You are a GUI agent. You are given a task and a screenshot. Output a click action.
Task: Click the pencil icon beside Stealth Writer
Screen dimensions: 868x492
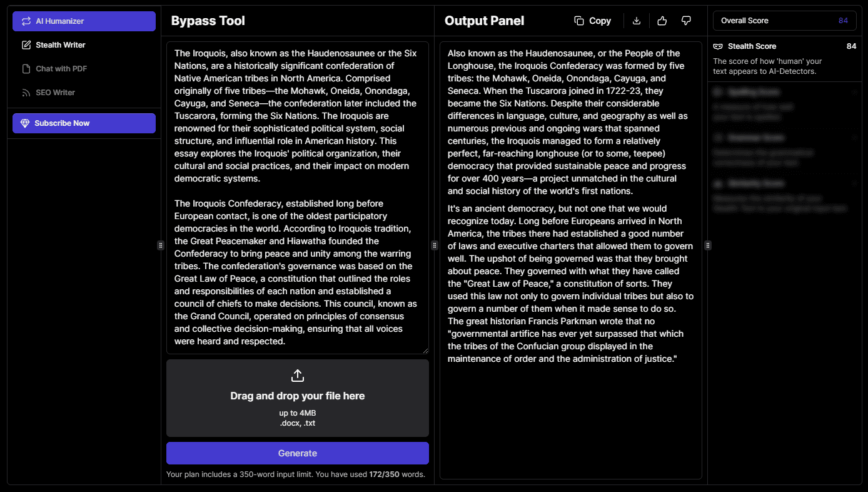(x=26, y=45)
